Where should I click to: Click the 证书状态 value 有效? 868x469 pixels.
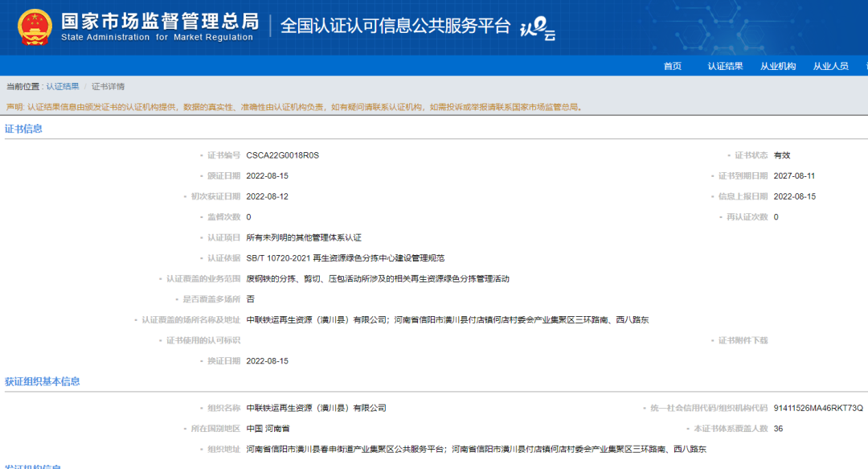[782, 155]
